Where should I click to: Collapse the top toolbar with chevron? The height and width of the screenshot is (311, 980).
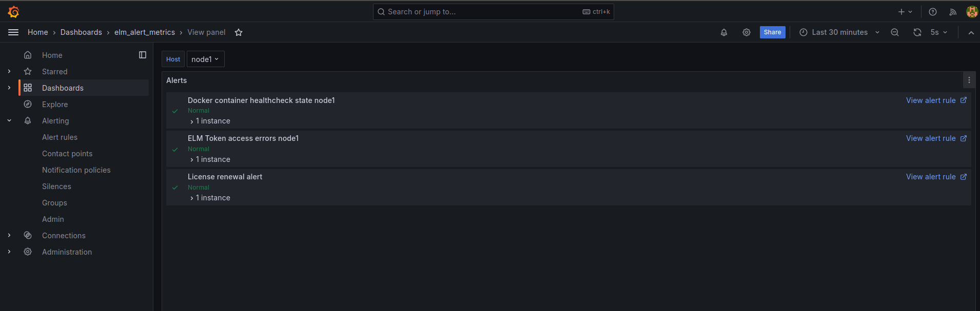click(x=971, y=32)
